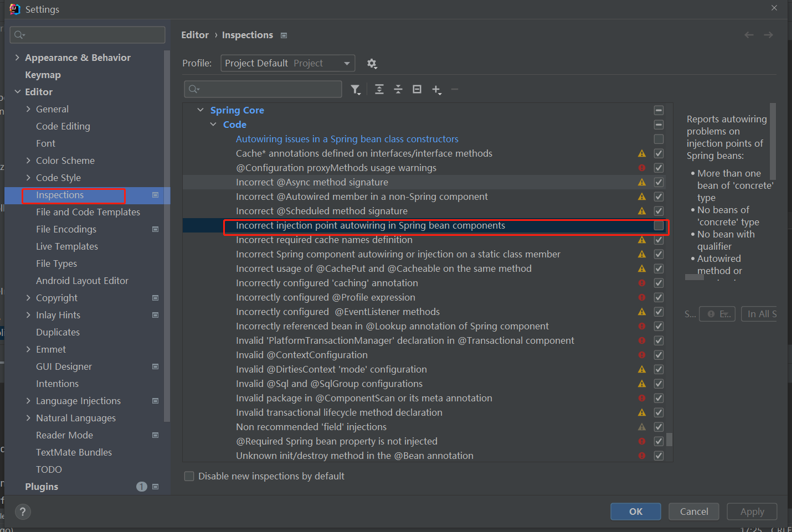The width and height of the screenshot is (792, 532).
Task: Toggle Non recommended 'field' injections checkbox
Action: coord(659,427)
